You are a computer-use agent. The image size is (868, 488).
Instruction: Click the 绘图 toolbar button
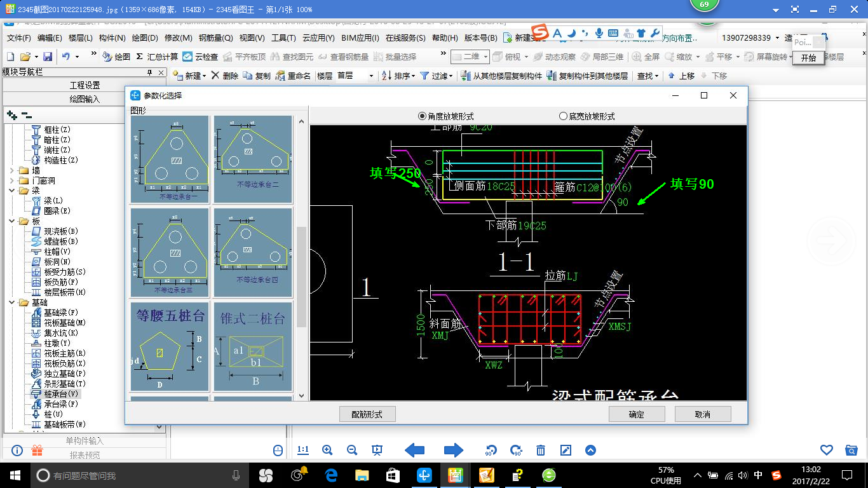116,57
